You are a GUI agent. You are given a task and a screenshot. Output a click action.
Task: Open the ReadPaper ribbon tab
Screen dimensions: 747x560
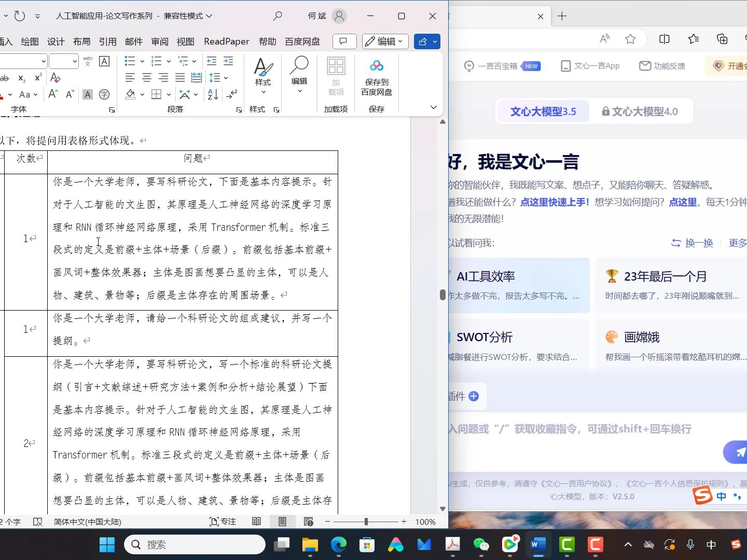[x=227, y=41]
